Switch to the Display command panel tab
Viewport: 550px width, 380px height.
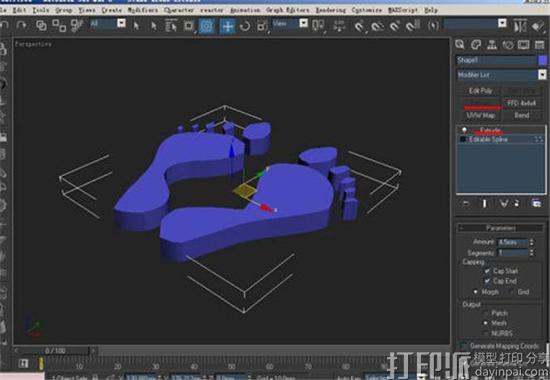[523, 45]
